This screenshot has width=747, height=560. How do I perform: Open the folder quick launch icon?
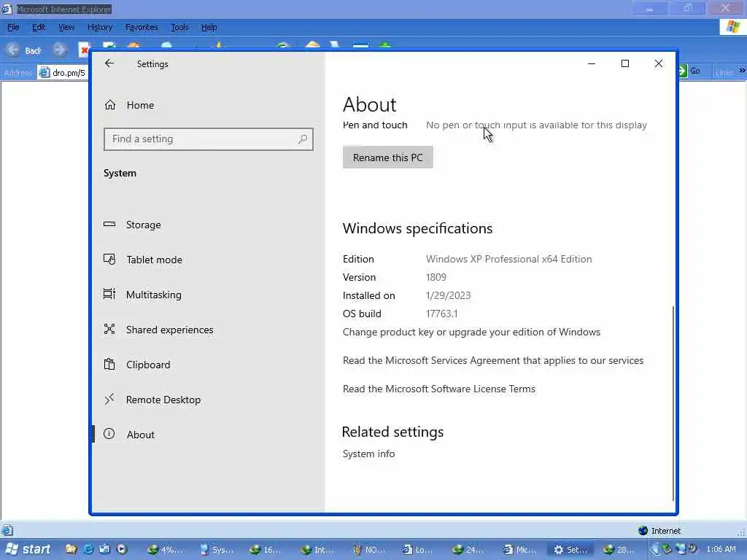pos(71,549)
